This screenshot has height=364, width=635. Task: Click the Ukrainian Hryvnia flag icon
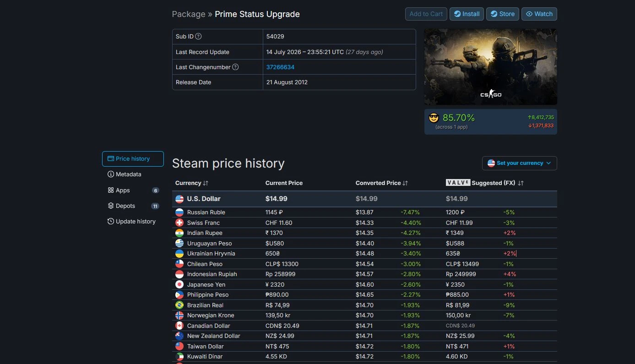(179, 254)
